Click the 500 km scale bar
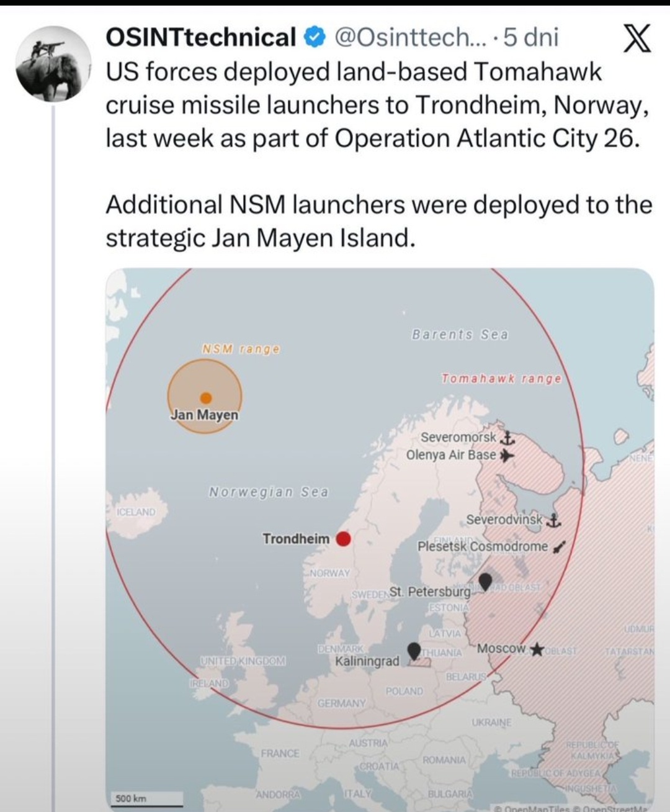 tap(146, 799)
